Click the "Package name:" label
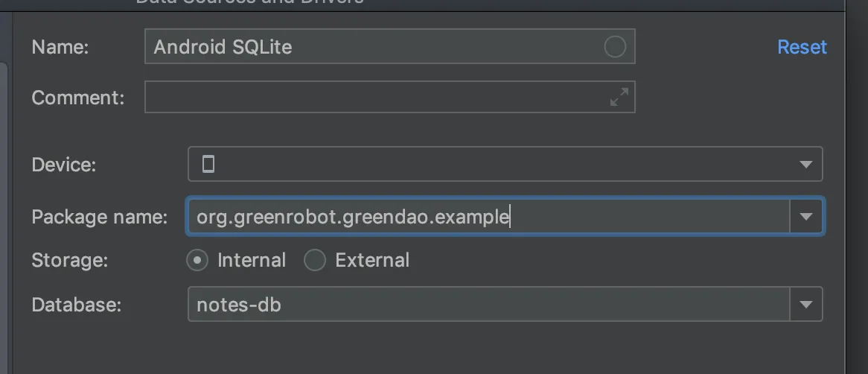868x374 pixels. coord(100,217)
